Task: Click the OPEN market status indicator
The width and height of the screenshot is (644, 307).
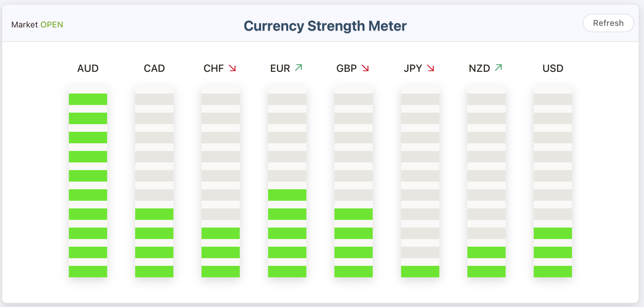Action: pos(52,25)
